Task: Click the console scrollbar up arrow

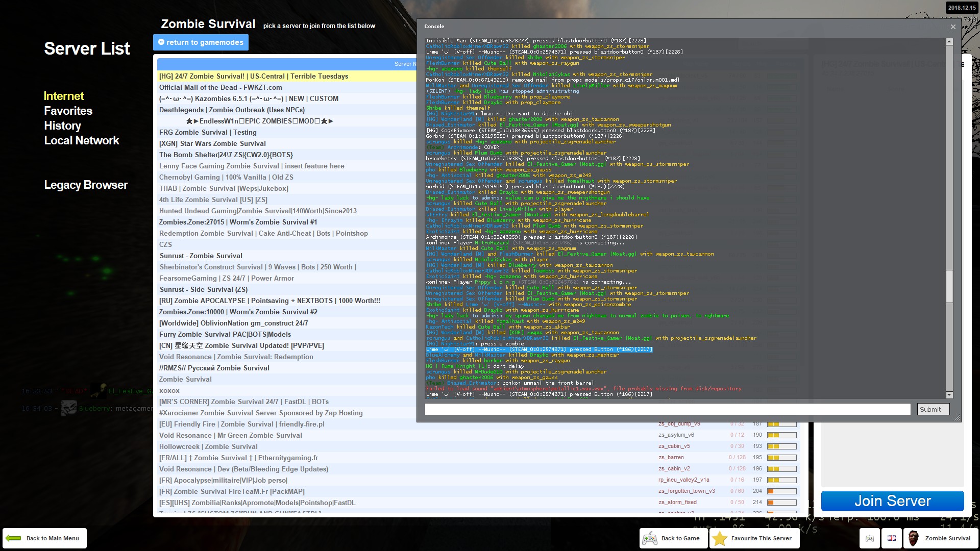Action: click(949, 41)
